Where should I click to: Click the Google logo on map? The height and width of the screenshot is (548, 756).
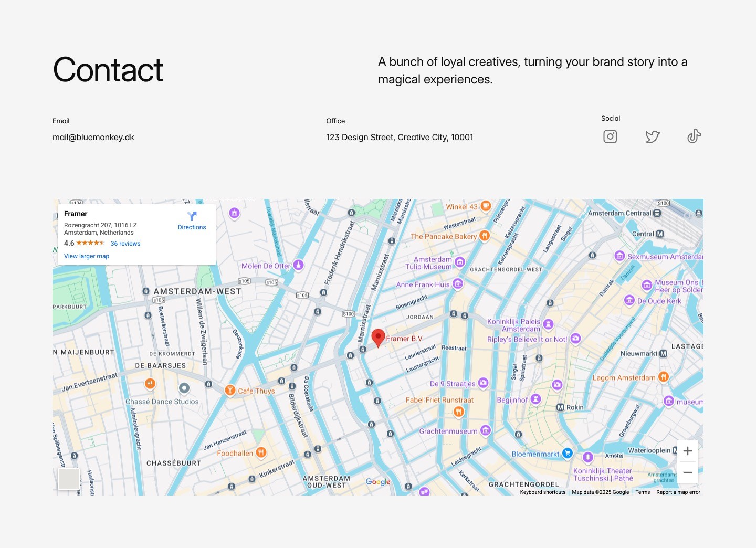pos(378,482)
